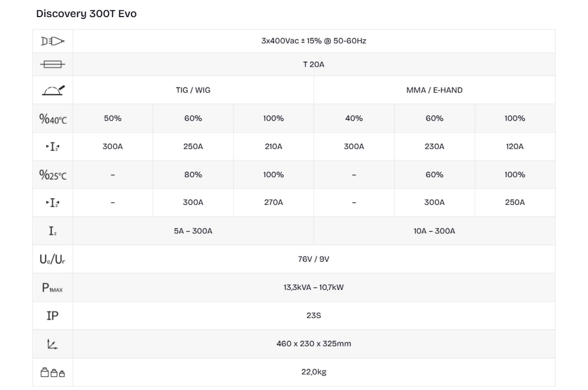This screenshot has width=588, height=390.
Task: Click the 76V / 9V voltage value
Action: click(314, 259)
